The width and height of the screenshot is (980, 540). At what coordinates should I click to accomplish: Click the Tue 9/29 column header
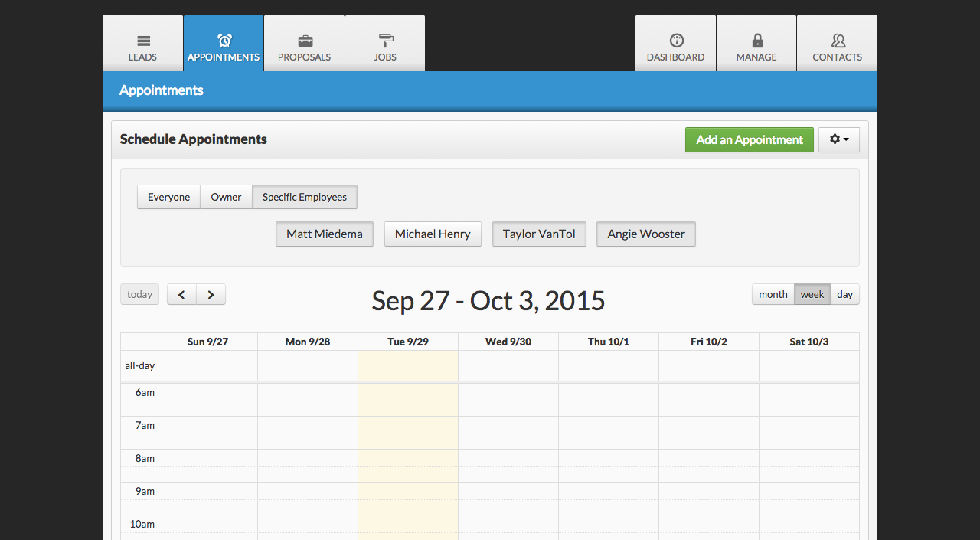(x=408, y=342)
